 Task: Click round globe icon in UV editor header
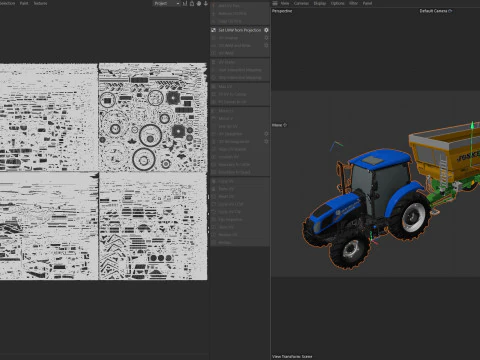point(199,3)
